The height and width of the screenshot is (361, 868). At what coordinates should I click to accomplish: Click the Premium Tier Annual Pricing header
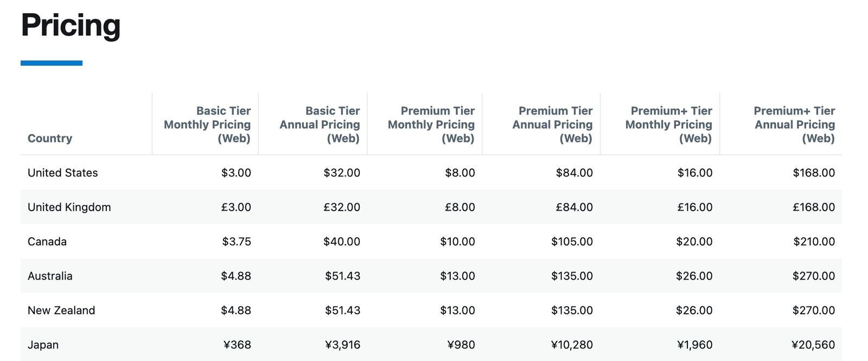click(552, 124)
